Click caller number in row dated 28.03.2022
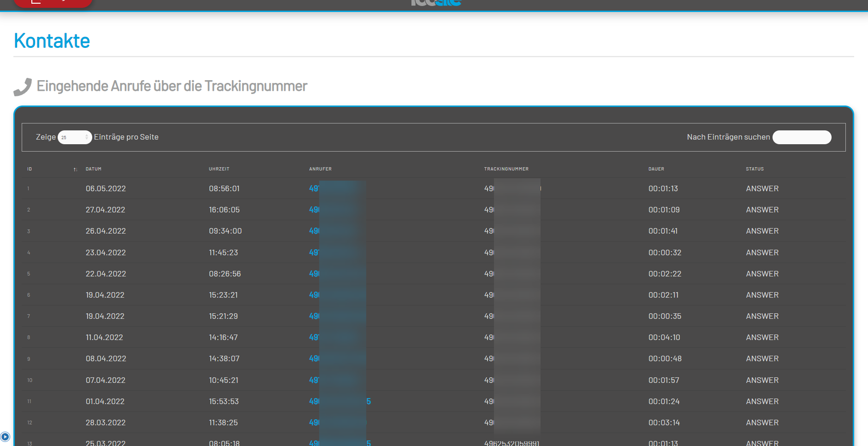The width and height of the screenshot is (868, 446). click(x=337, y=423)
